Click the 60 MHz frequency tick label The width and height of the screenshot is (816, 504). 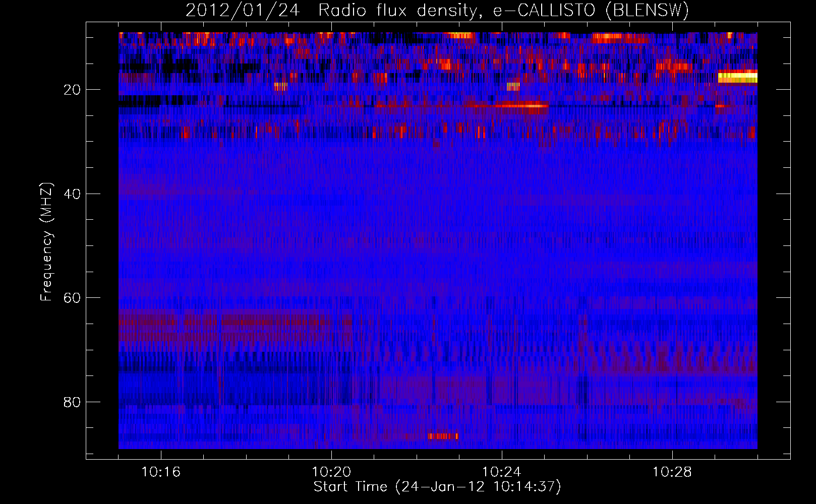click(73, 298)
